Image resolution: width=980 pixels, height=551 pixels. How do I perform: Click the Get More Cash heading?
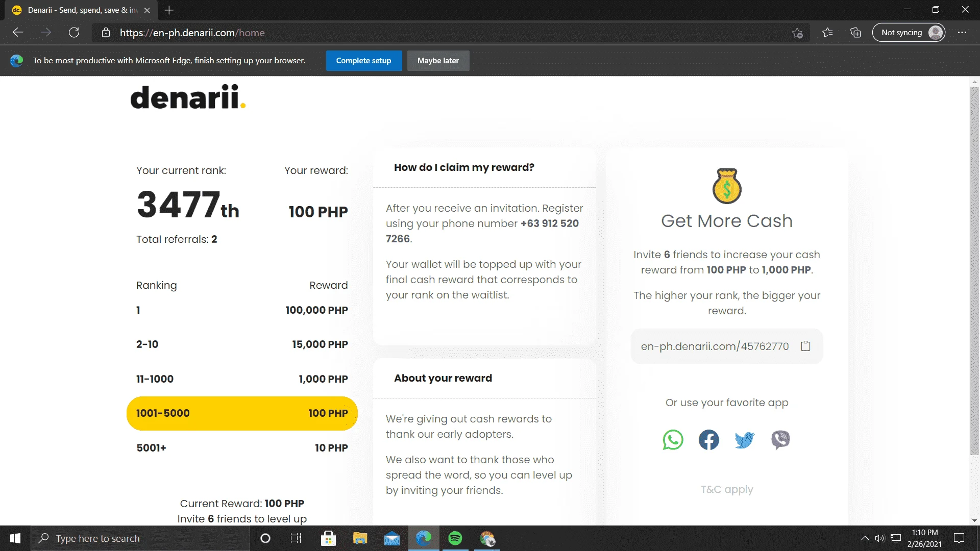pyautogui.click(x=727, y=221)
